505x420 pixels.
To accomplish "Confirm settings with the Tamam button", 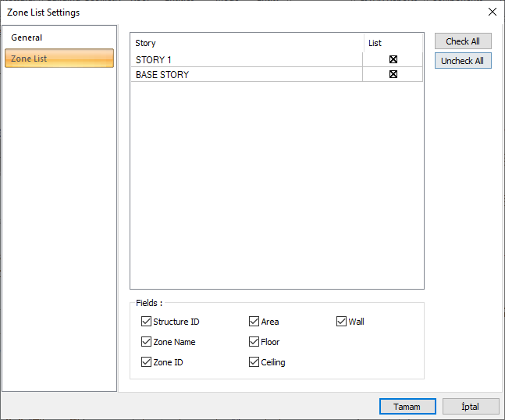I will pos(407,407).
